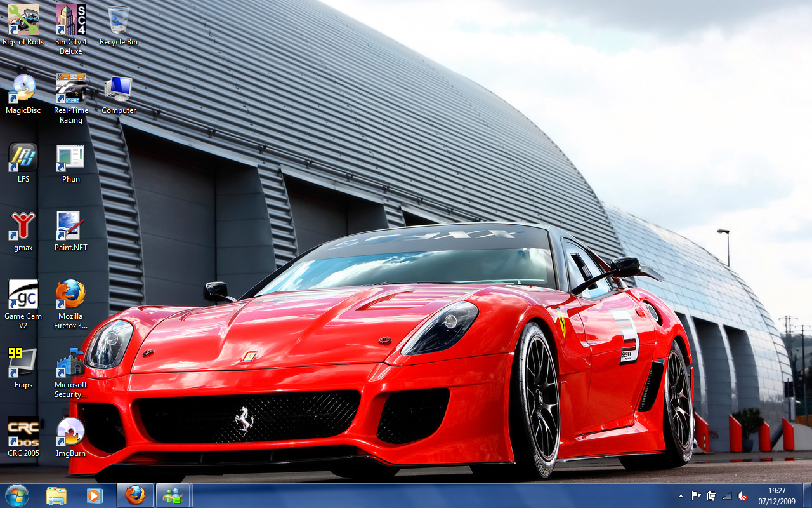Click the Real-Time Racing desktop icon
The image size is (812, 508).
pyautogui.click(x=71, y=98)
